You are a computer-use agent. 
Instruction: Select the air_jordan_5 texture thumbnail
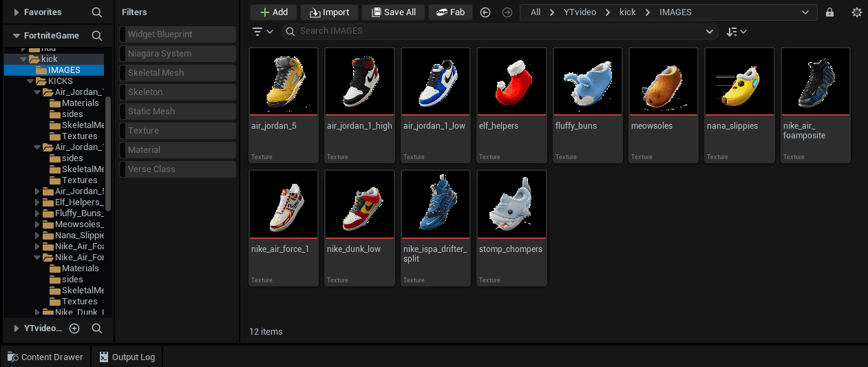(x=284, y=81)
